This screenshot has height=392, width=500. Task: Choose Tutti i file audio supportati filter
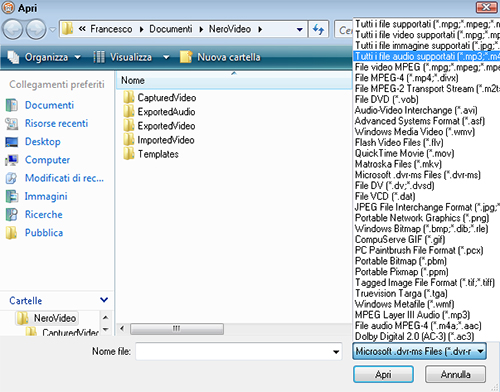(427, 56)
